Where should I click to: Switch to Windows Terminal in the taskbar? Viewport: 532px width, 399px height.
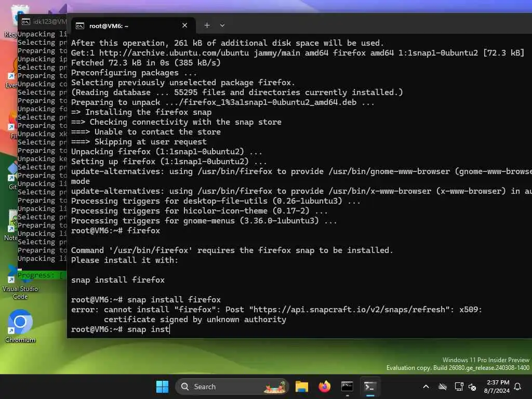pyautogui.click(x=370, y=387)
